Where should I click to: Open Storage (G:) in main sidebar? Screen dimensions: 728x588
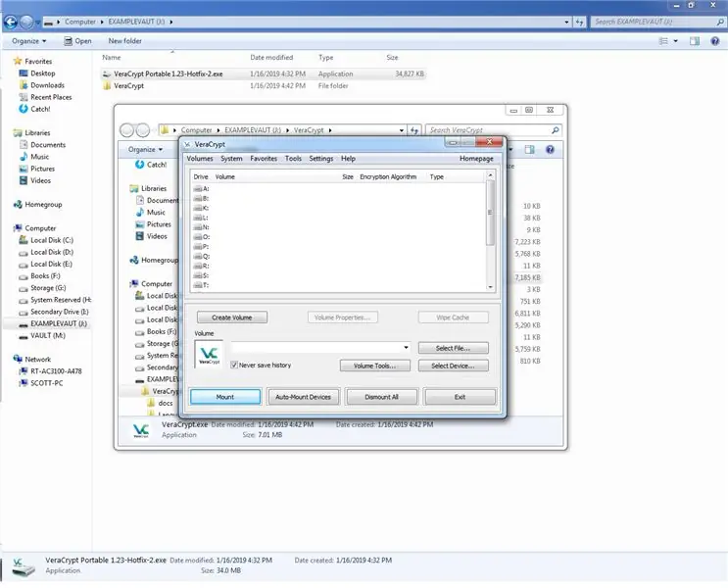coord(48,288)
